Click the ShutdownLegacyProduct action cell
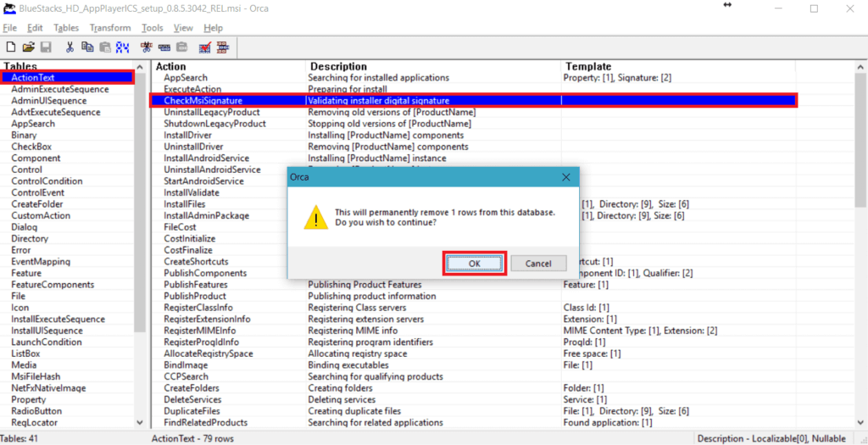 coord(214,124)
